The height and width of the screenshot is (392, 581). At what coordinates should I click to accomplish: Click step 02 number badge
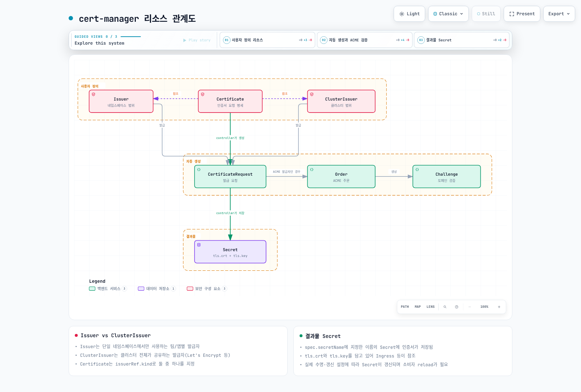[x=324, y=40]
